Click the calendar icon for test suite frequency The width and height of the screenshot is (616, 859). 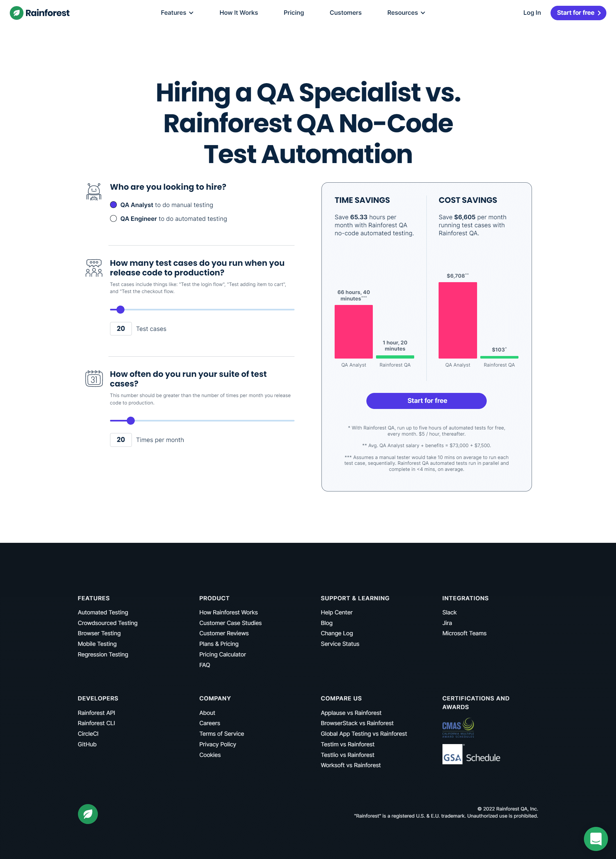93,377
